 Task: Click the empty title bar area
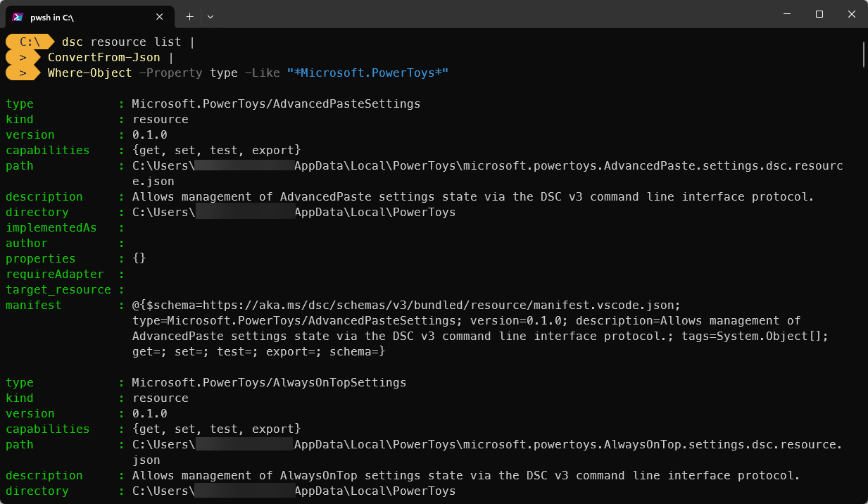point(493,14)
